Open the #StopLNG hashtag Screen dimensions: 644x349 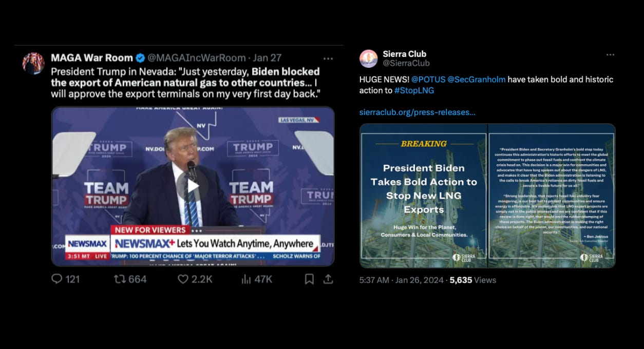pos(414,90)
